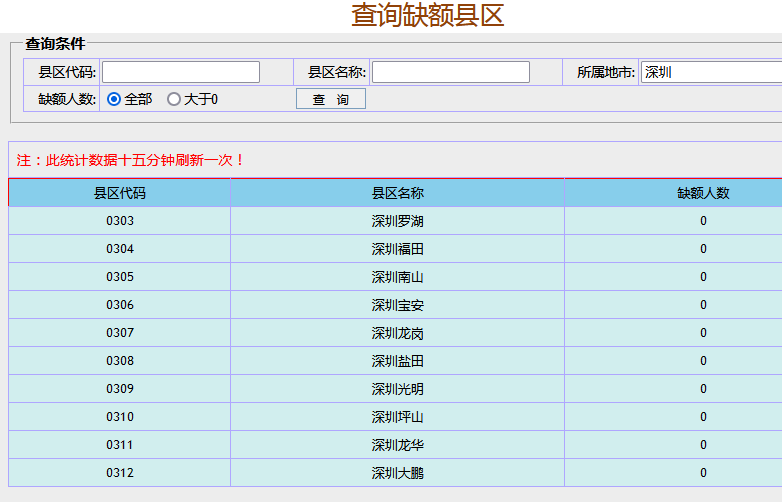Viewport: 782px width, 502px height.
Task: Click the 深圳南山 name cell
Action: pyautogui.click(x=397, y=277)
